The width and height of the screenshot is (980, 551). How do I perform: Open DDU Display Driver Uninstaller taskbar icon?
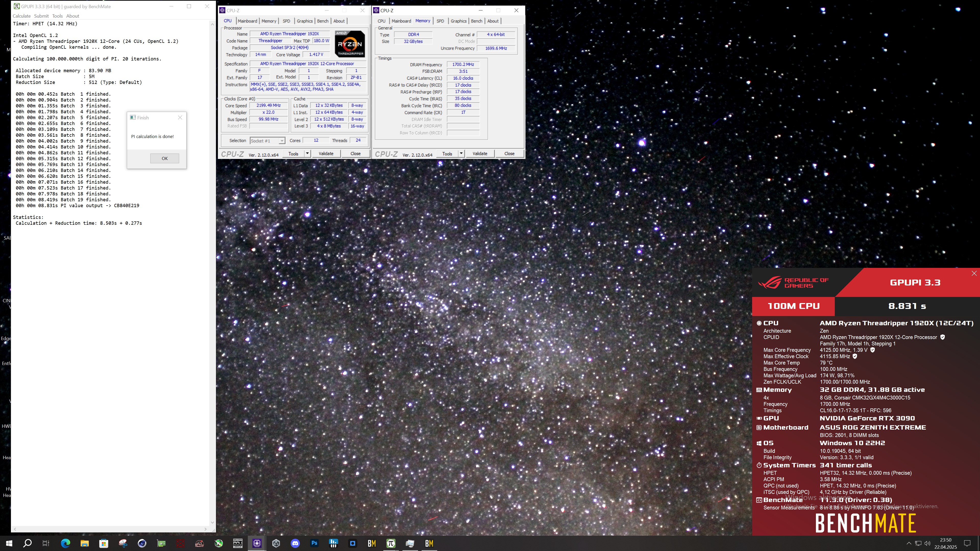pyautogui.click(x=238, y=543)
